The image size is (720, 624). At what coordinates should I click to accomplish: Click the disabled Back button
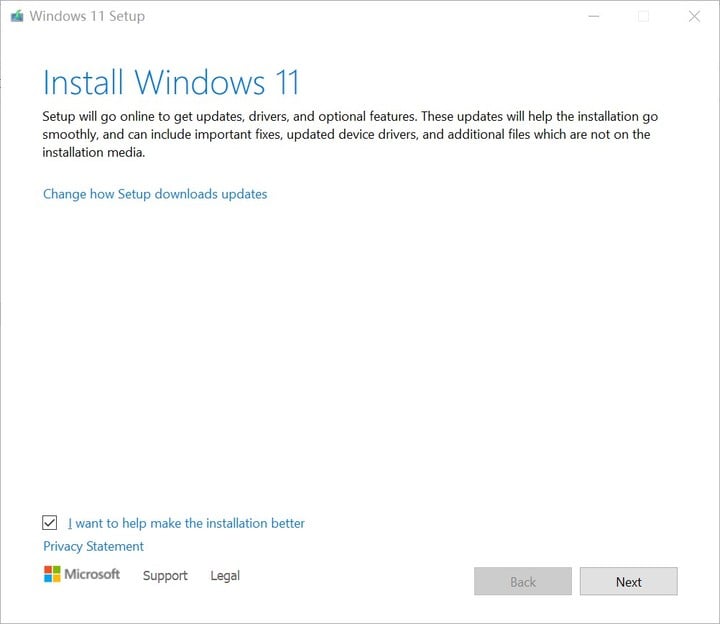tap(523, 582)
